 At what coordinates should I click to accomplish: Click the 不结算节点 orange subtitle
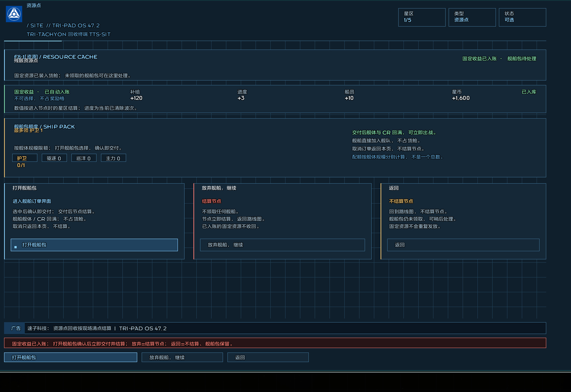click(x=401, y=201)
